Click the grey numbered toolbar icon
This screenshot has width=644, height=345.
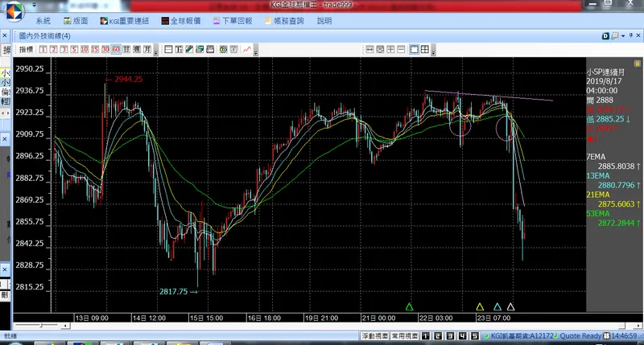point(234,50)
